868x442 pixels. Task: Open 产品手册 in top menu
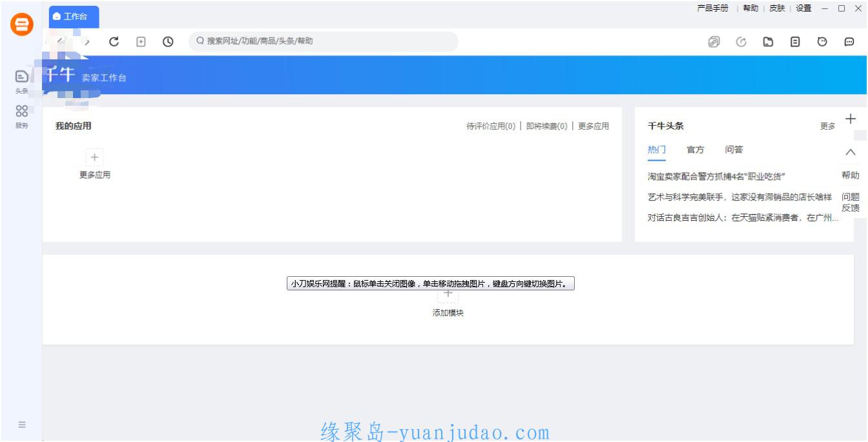(x=713, y=8)
